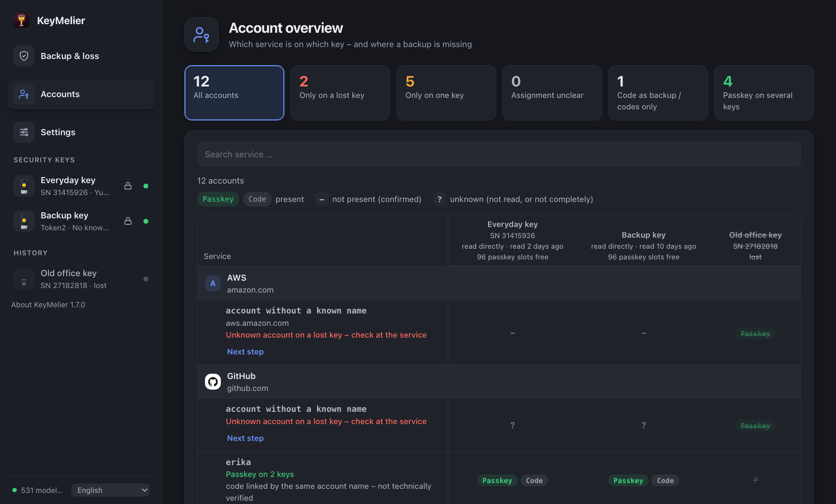The width and height of the screenshot is (836, 504).
Task: Click Next step under the AWS account
Action: tap(245, 352)
